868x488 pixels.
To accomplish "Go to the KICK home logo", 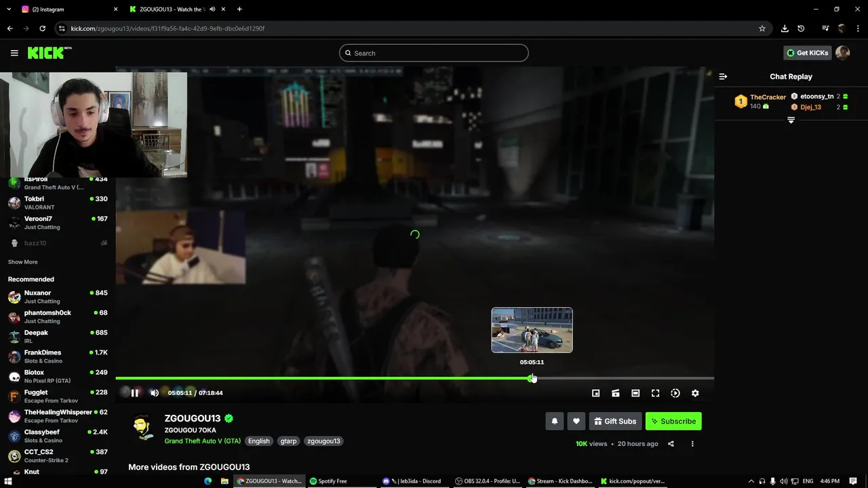I will [x=50, y=53].
